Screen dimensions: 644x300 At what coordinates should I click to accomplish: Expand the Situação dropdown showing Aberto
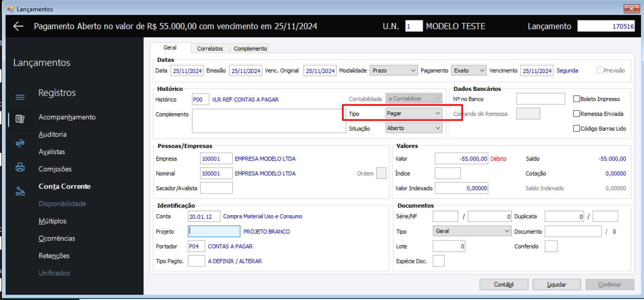tap(414, 128)
